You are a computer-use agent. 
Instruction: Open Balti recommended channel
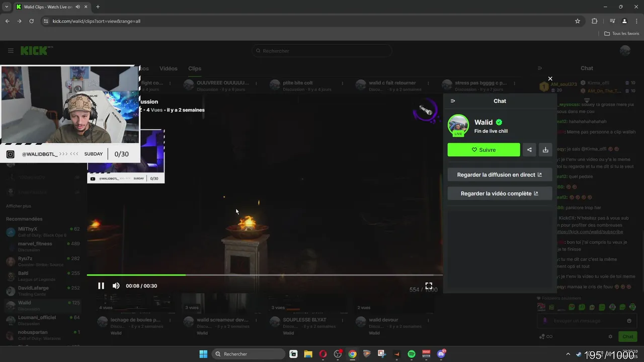coord(43,276)
